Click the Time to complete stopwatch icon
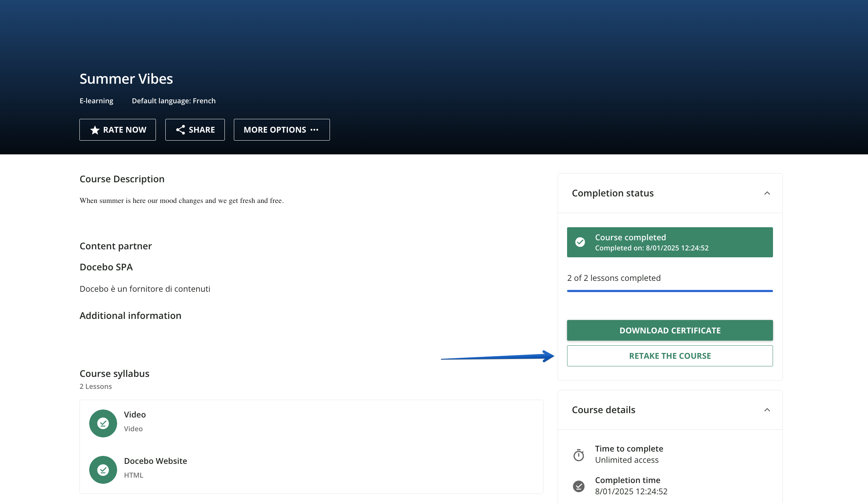 tap(579, 455)
